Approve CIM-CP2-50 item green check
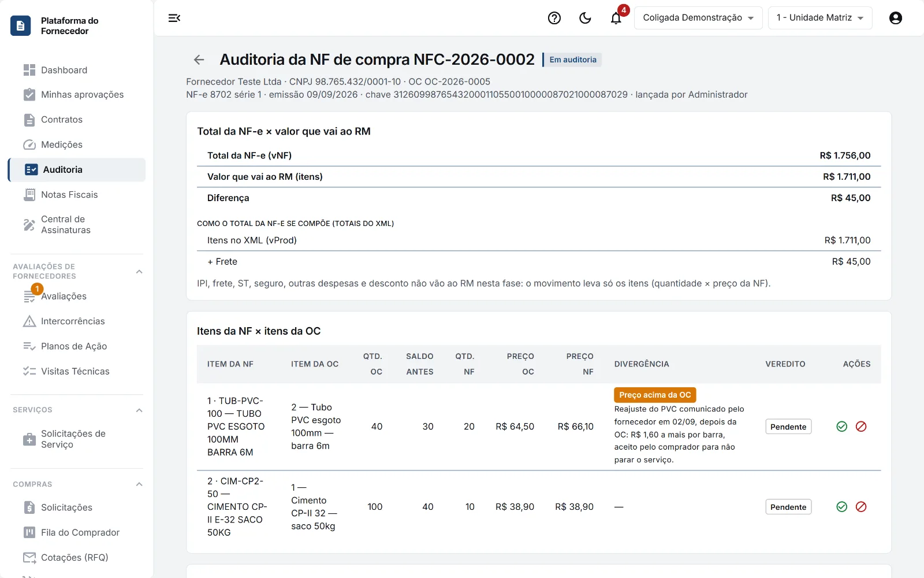 (x=842, y=507)
